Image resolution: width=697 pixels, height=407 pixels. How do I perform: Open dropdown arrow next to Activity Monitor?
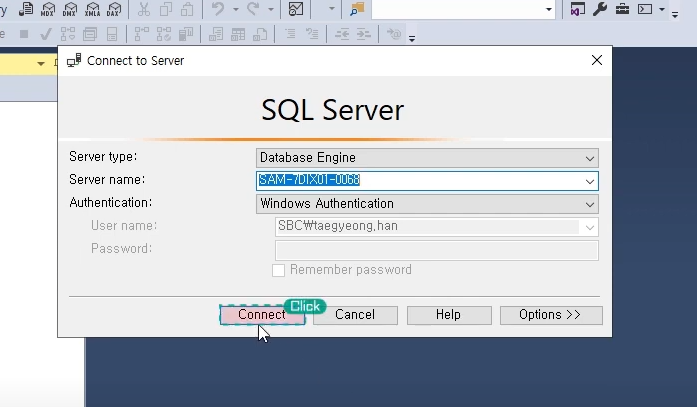click(x=331, y=9)
